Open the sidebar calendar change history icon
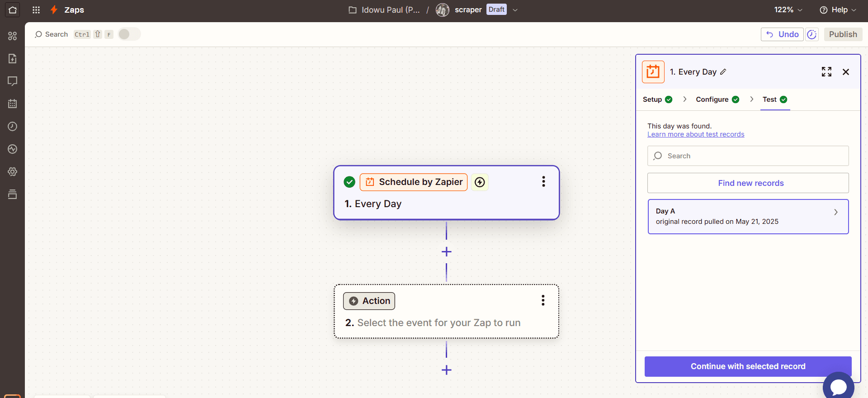This screenshot has width=868, height=398. pyautogui.click(x=12, y=104)
